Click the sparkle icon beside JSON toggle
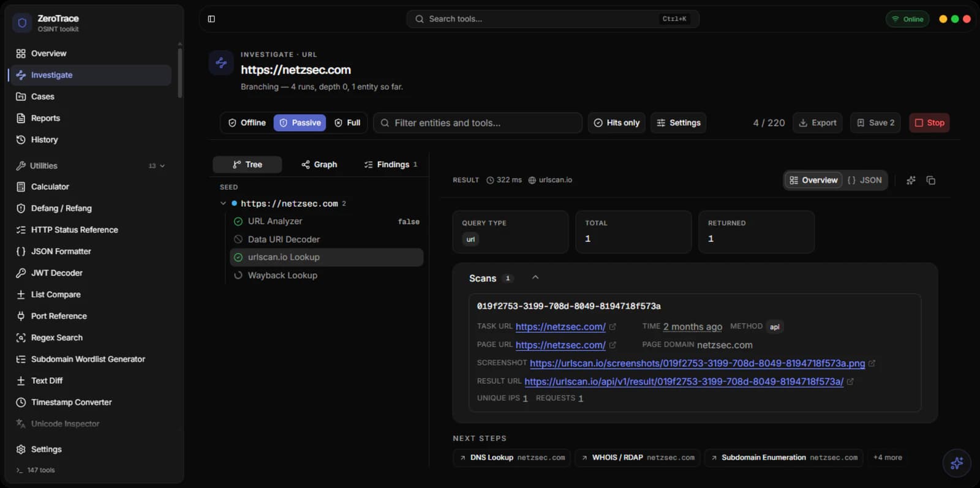The width and height of the screenshot is (980, 488). pyautogui.click(x=911, y=180)
